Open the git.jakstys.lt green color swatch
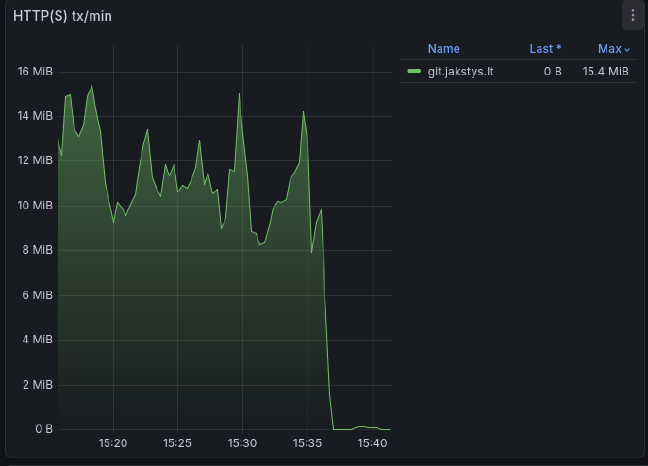Screen dimensions: 648x466 tap(414, 71)
